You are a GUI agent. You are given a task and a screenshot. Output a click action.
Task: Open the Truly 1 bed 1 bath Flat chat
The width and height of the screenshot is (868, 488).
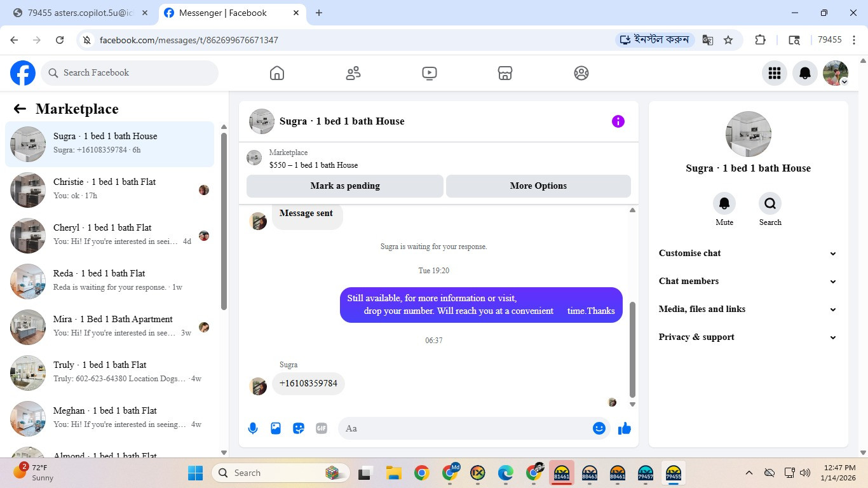110,373
